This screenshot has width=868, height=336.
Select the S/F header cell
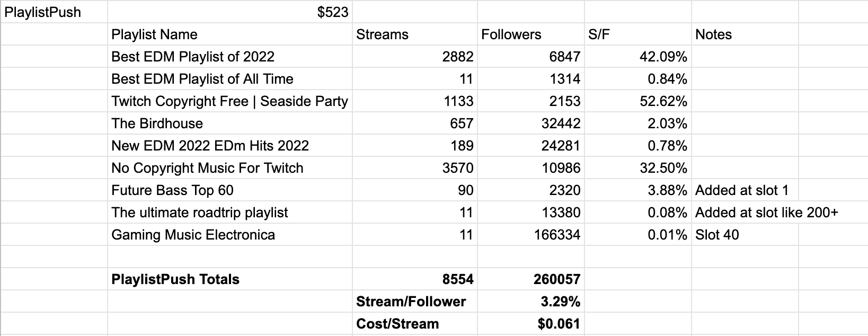[x=638, y=34]
